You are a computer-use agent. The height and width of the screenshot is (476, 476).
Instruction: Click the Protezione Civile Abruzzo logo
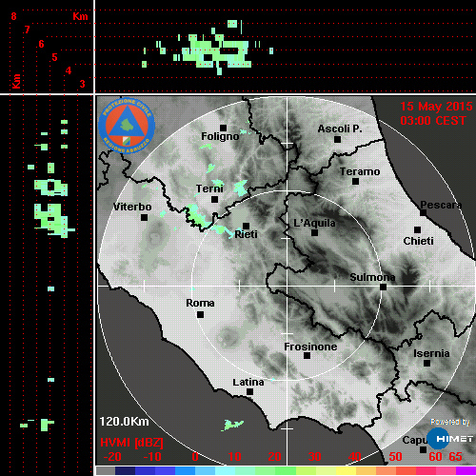coord(127,126)
